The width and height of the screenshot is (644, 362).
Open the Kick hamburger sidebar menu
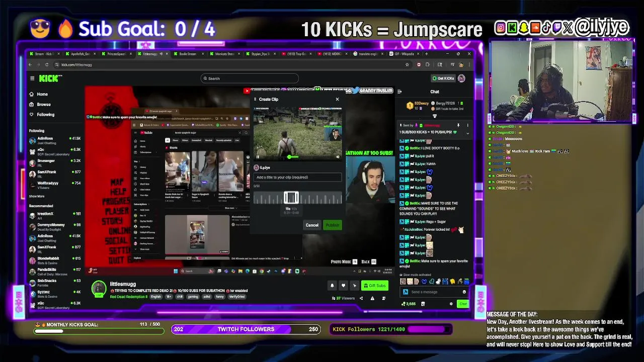coord(32,78)
